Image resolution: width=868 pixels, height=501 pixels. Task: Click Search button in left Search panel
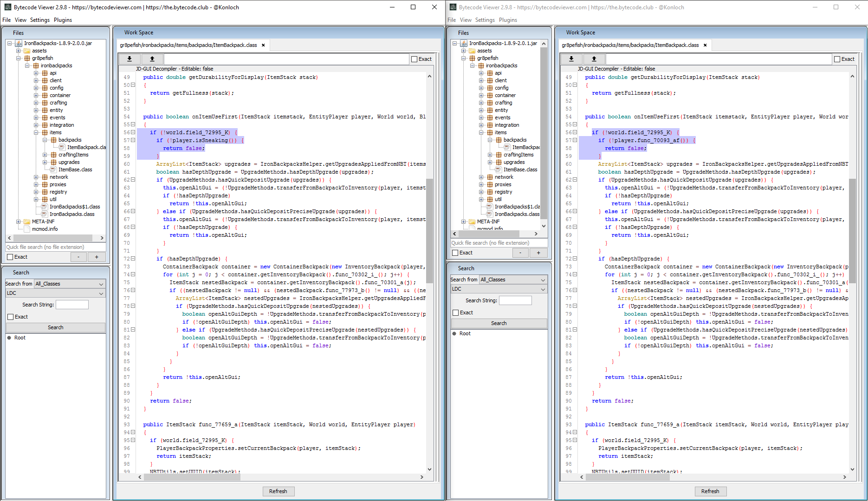tap(56, 327)
